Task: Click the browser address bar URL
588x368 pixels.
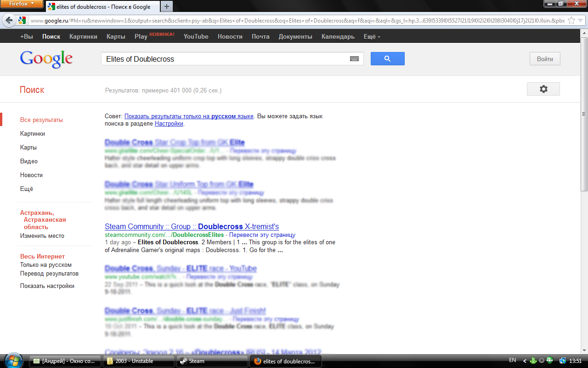Action: click(x=297, y=21)
